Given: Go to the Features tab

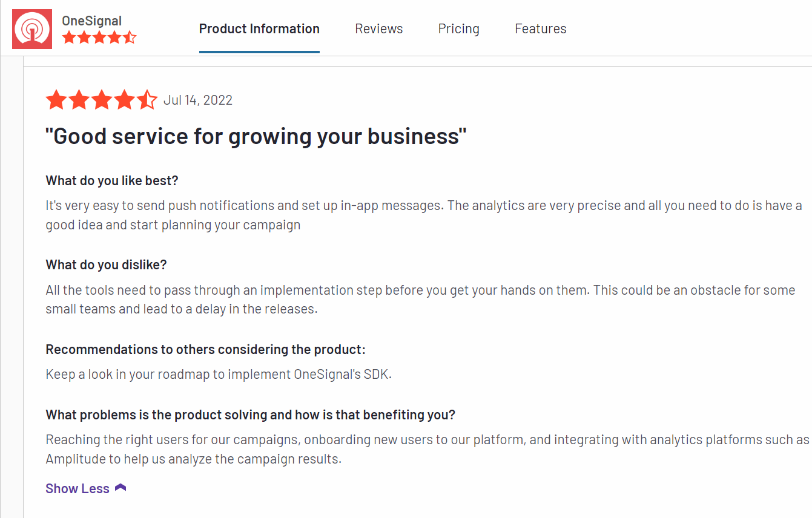Looking at the screenshot, I should point(541,28).
